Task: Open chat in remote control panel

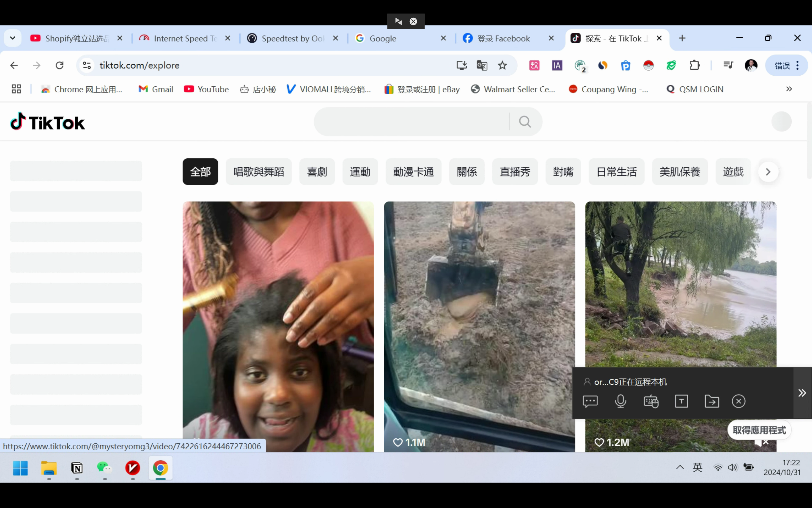Action: 590,401
